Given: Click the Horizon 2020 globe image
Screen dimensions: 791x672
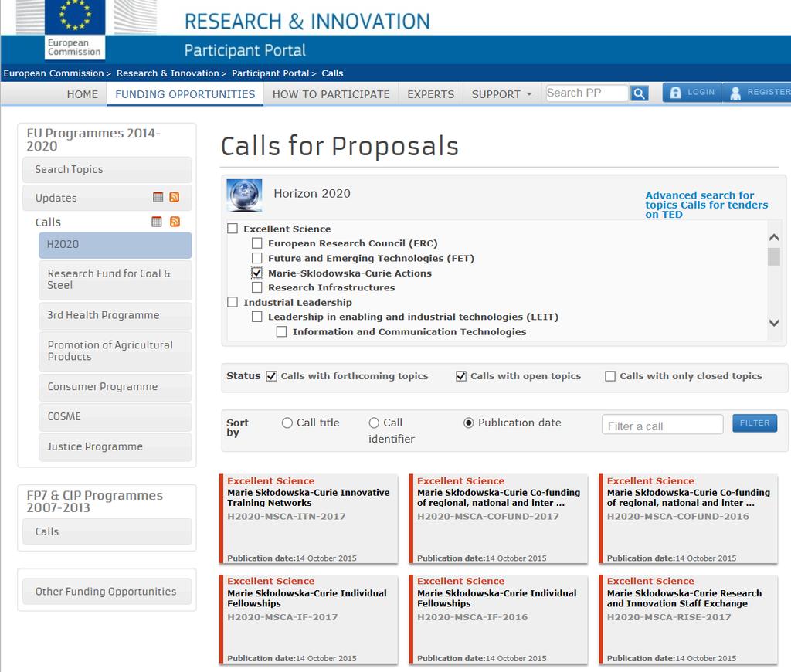Looking at the screenshot, I should click(244, 195).
